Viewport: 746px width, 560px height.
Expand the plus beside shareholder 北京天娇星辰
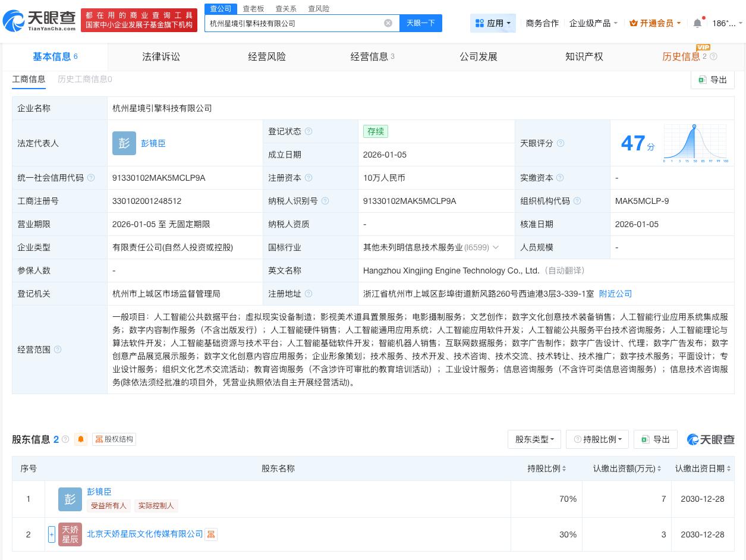[x=52, y=534]
